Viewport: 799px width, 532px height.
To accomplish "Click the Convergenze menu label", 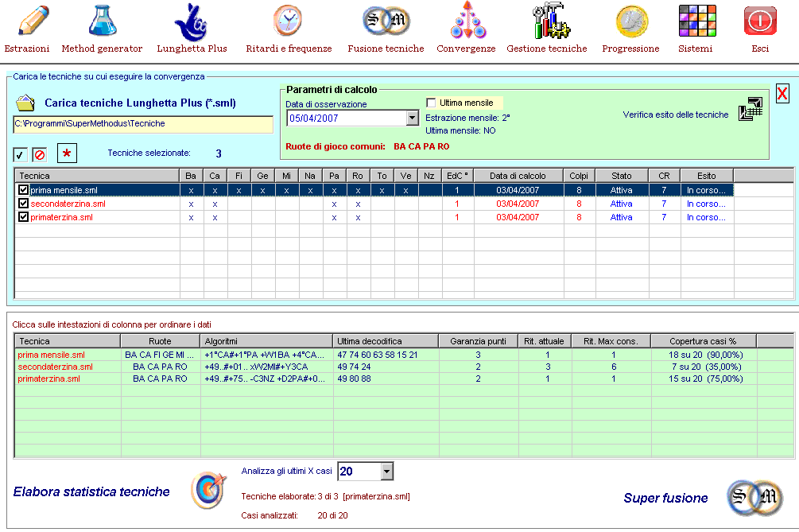I will click(466, 49).
